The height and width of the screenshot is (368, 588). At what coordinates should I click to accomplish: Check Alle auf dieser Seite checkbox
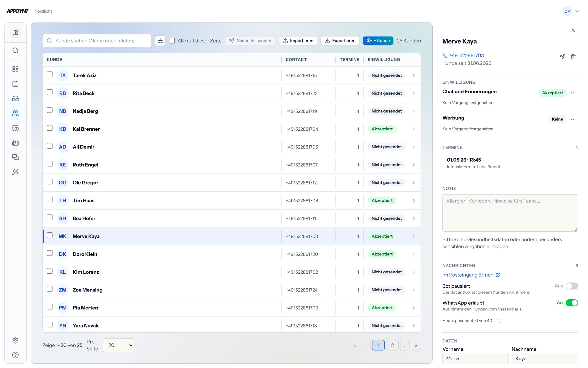[172, 41]
